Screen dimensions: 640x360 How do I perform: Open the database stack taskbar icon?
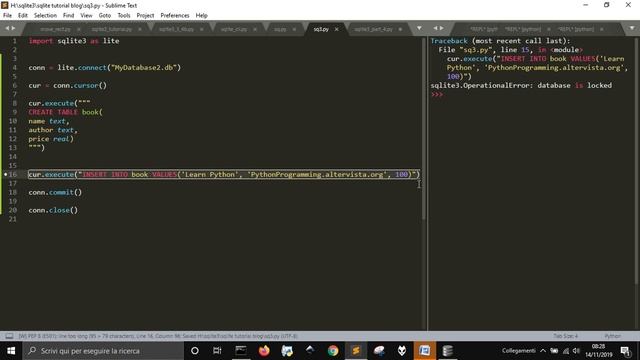448,351
